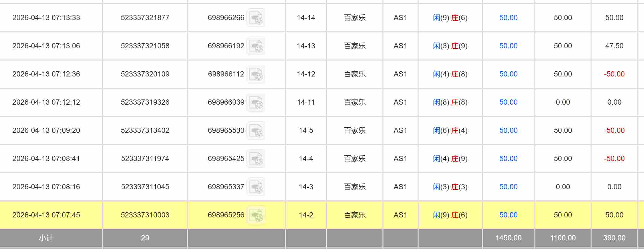This screenshot has width=644, height=249.
Task: Open blue 50.00 bet amount for 14-4
Action: point(508,159)
